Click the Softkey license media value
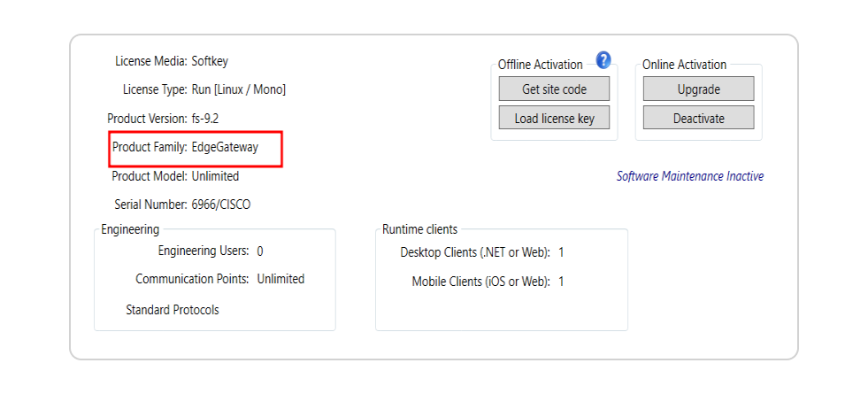Image resolution: width=868 pixels, height=394 pixels. 210,61
